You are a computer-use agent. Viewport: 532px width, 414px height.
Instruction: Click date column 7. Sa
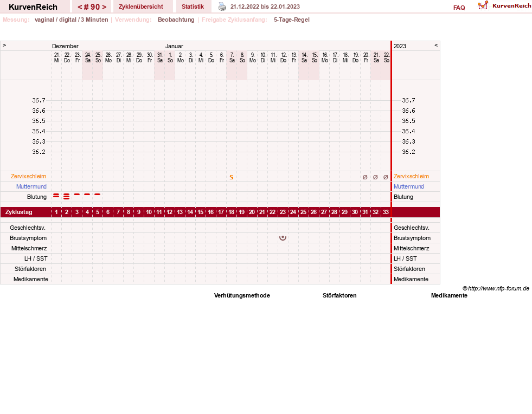coord(232,57)
